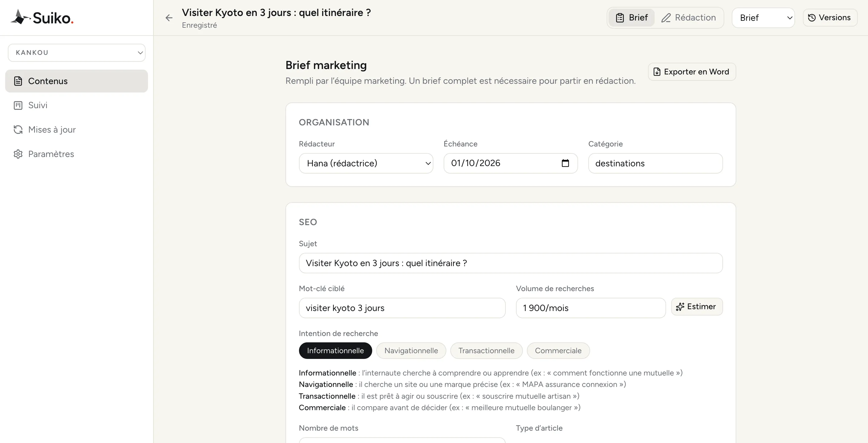
Task: Click the article title in the header
Action: (276, 12)
